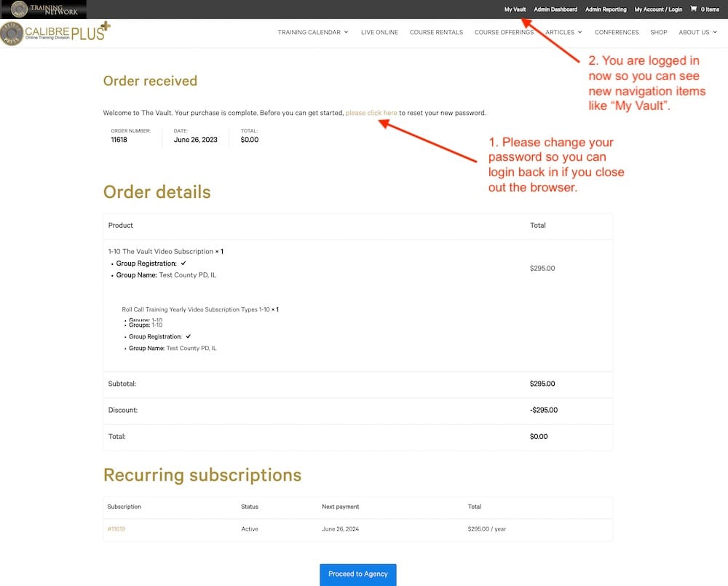The height and width of the screenshot is (586, 728).
Task: Click the Calibre Plus logo
Action: click(x=56, y=33)
